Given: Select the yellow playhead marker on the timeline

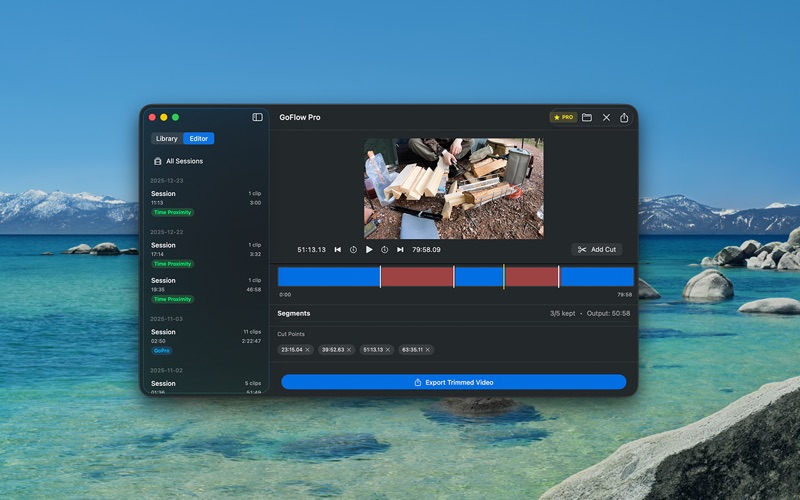Looking at the screenshot, I should [504, 277].
